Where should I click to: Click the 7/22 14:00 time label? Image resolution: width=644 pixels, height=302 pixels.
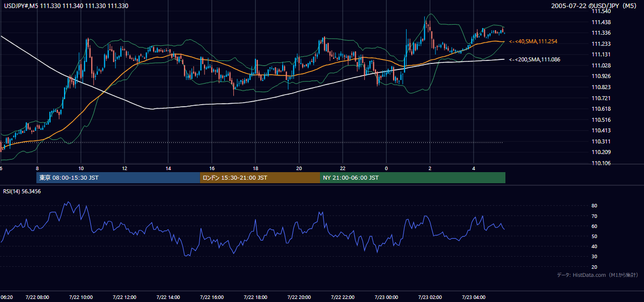point(168,297)
